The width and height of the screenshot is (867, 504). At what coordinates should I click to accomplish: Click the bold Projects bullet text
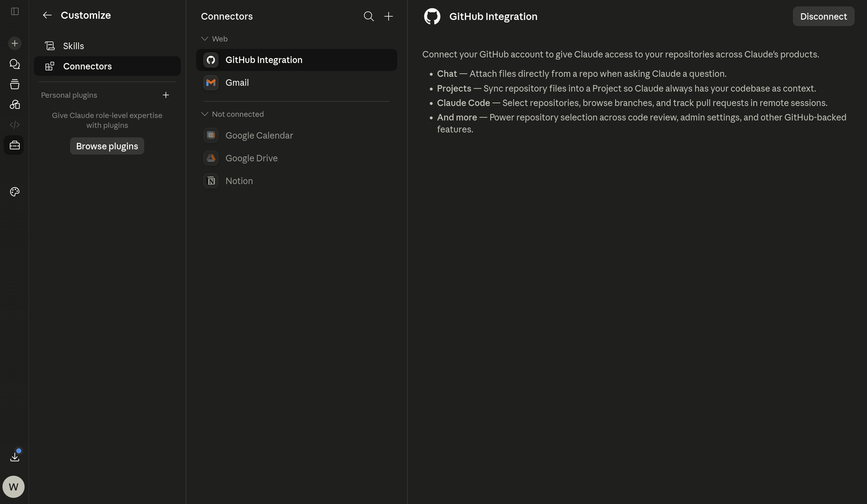coord(454,89)
